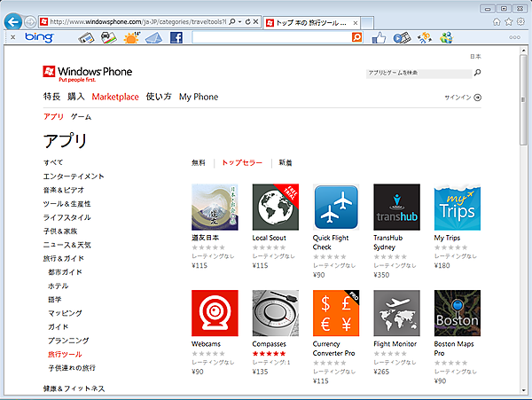Select 旅行＆ガイド category in sidebar
532x400 pixels.
point(64,258)
